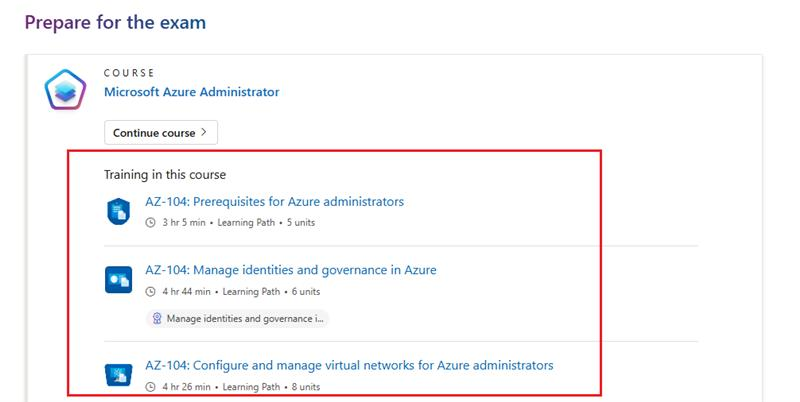The image size is (800, 402).
Task: Click clock icon beside 4 hr 26 min
Action: click(150, 387)
